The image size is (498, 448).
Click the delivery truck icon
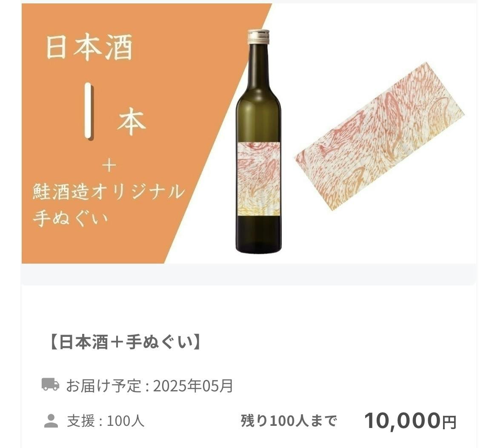(x=51, y=384)
